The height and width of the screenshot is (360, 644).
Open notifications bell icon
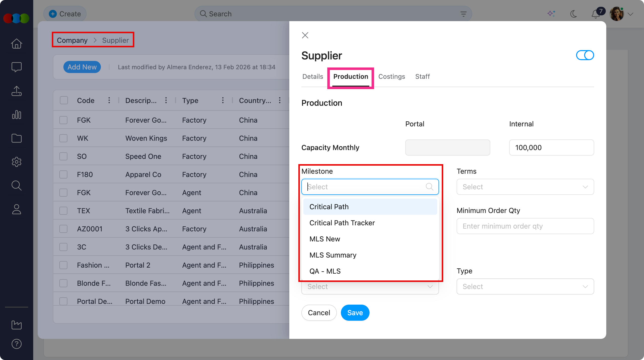click(x=596, y=14)
